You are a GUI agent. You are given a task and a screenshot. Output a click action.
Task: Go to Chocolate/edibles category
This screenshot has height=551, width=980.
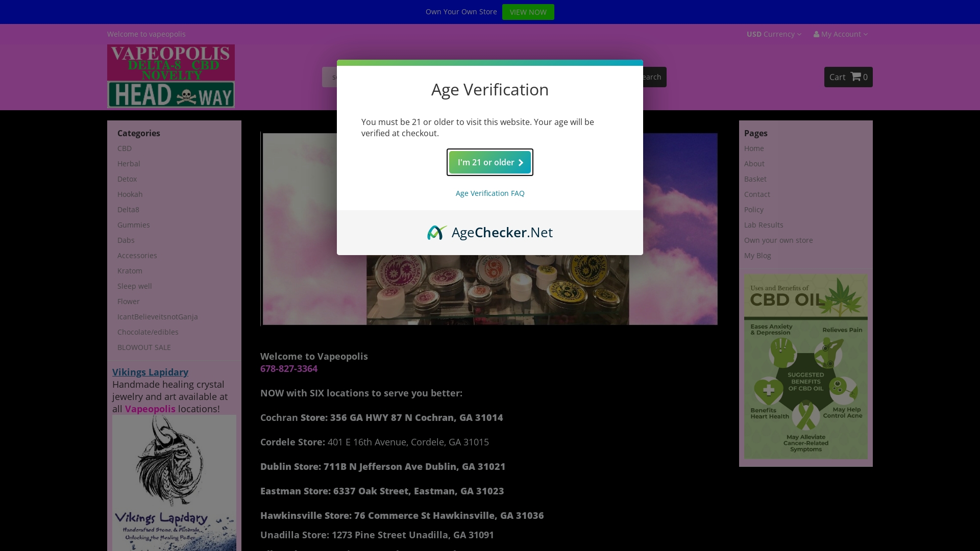coord(148,332)
